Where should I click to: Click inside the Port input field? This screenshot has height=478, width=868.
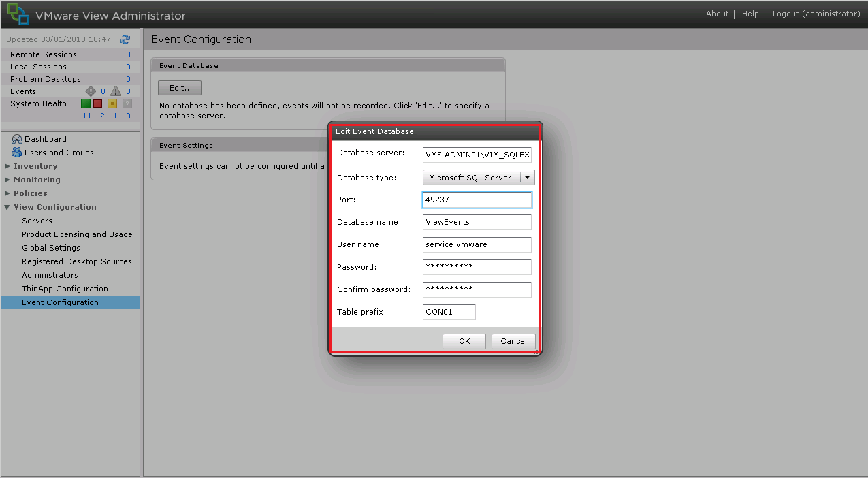477,200
